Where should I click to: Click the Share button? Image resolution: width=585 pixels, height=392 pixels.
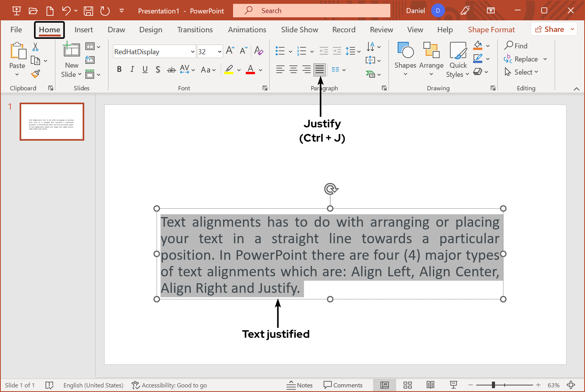(550, 29)
